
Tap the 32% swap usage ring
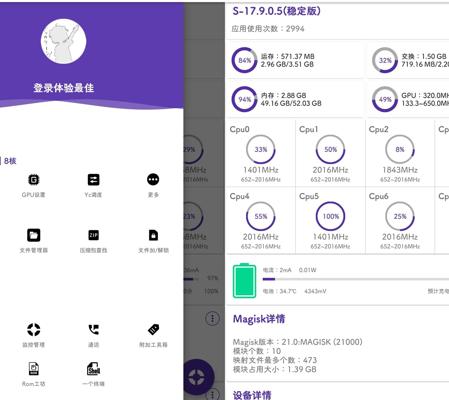[x=385, y=60]
